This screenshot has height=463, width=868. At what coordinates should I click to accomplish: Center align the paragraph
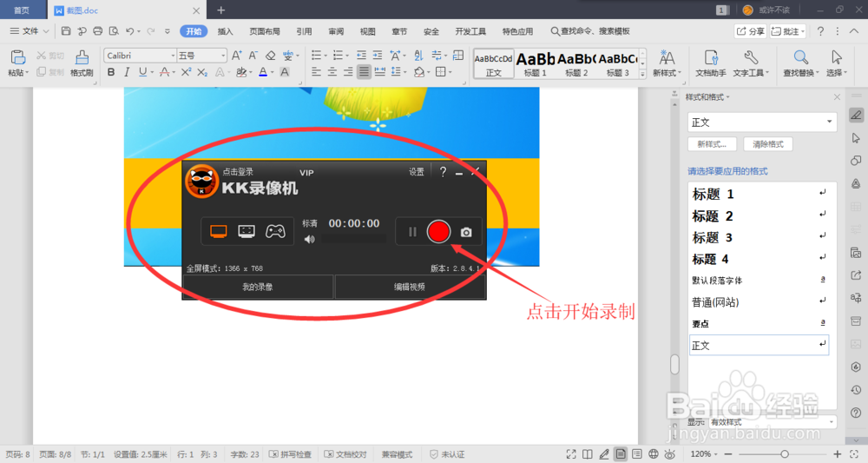pyautogui.click(x=332, y=72)
